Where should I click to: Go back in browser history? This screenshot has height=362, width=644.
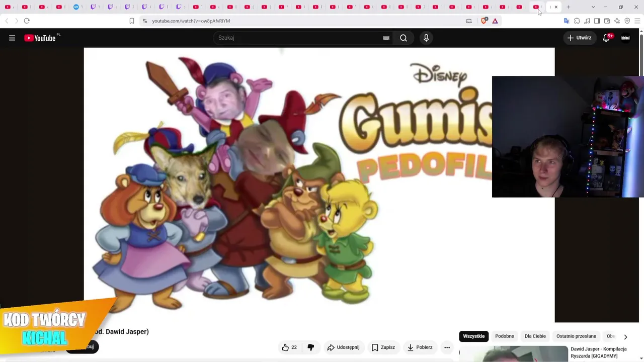pyautogui.click(x=7, y=21)
